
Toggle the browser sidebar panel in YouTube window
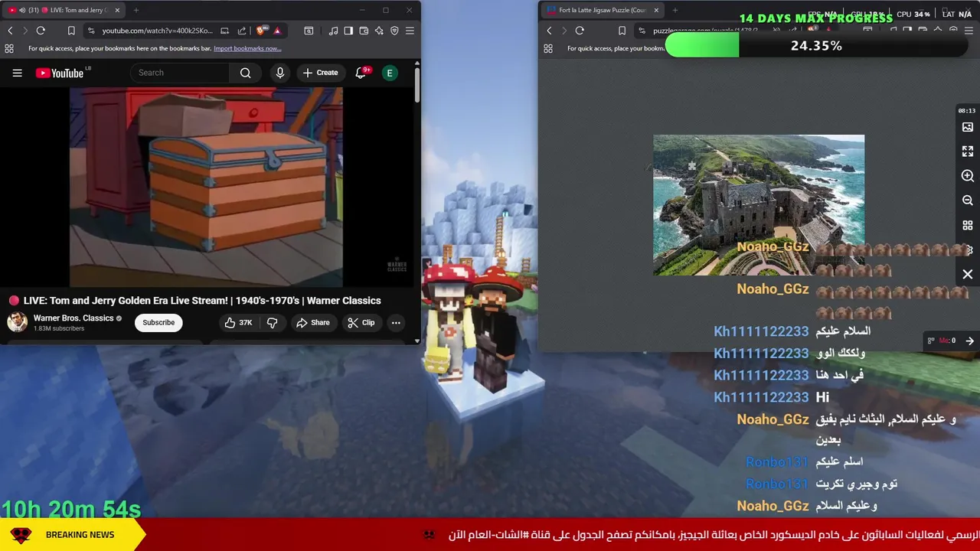(348, 31)
